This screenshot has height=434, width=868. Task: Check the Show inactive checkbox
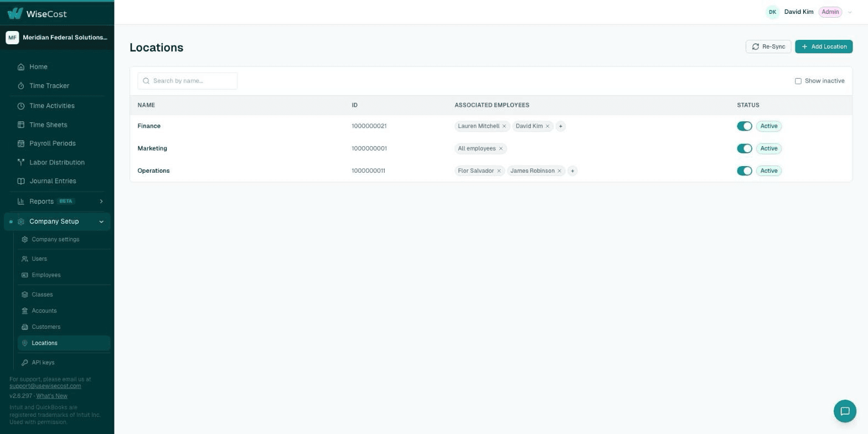pyautogui.click(x=798, y=81)
